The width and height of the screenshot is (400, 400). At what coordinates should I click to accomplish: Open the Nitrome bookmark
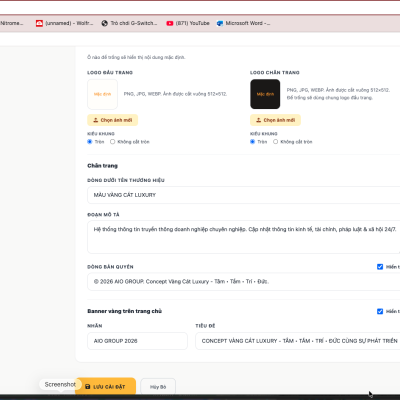coord(12,23)
